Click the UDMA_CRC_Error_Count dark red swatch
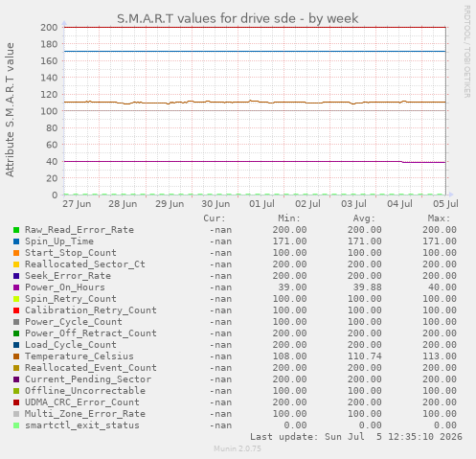 click(x=16, y=402)
